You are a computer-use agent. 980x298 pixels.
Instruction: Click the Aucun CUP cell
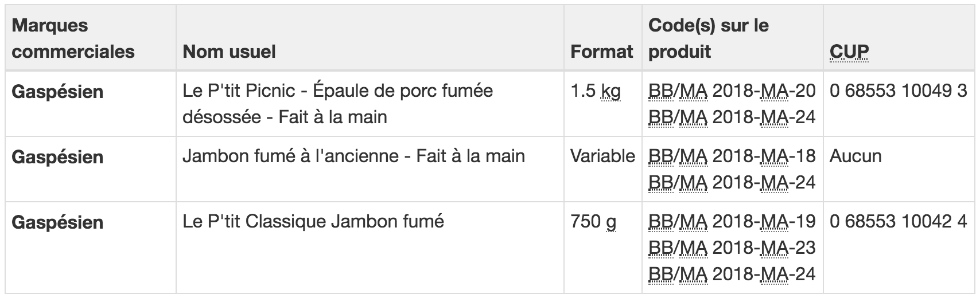click(855, 156)
